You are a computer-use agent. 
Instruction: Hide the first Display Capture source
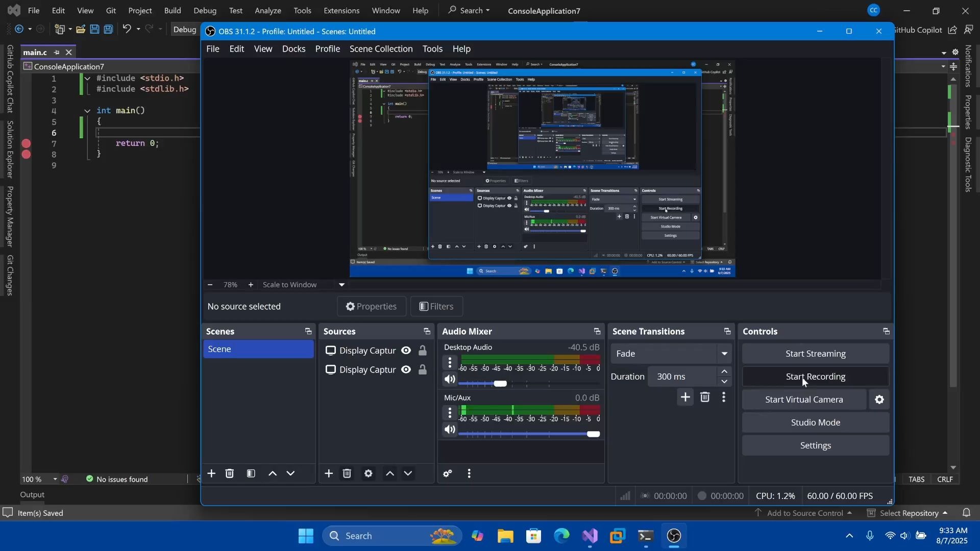pos(406,350)
